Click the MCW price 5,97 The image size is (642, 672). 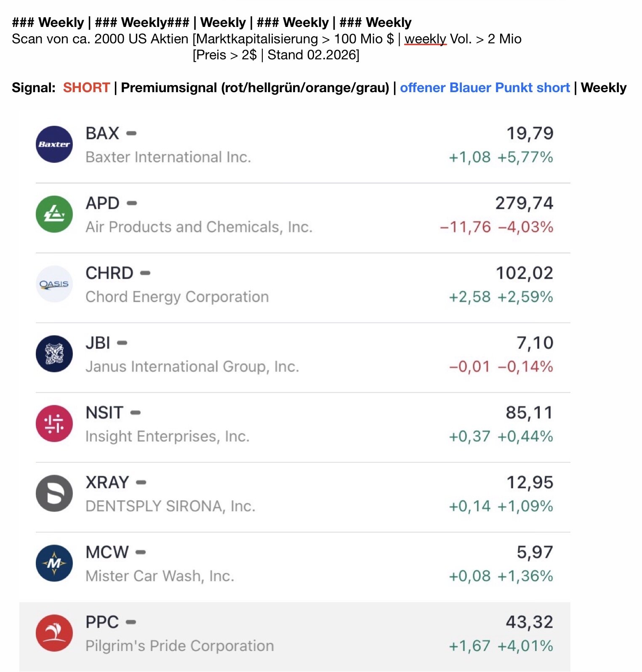[x=535, y=552]
